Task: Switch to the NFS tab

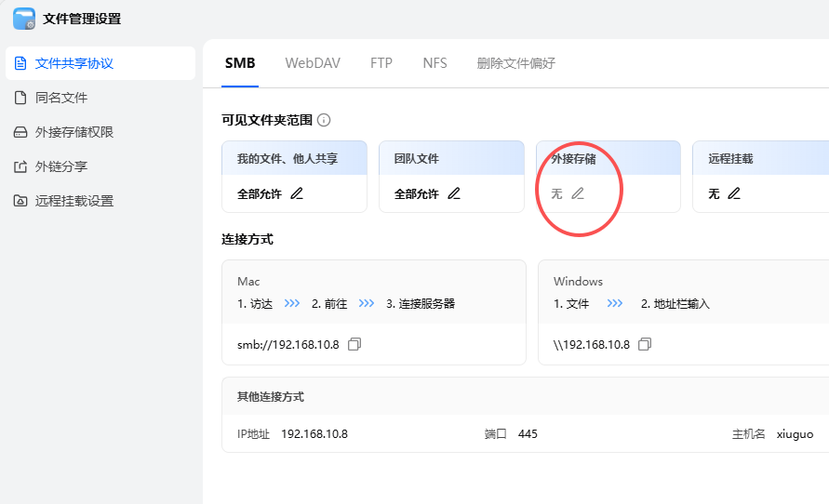Action: click(x=435, y=63)
